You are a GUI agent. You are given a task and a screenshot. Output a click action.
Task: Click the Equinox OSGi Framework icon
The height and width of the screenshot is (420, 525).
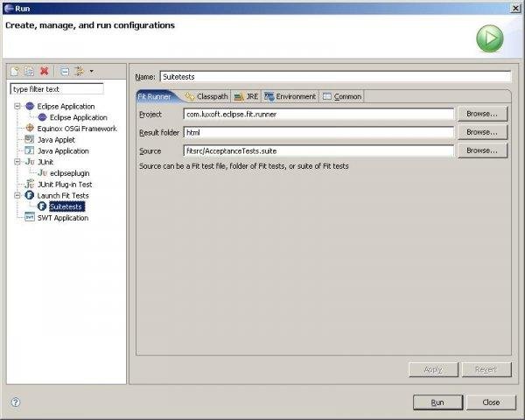click(30, 129)
